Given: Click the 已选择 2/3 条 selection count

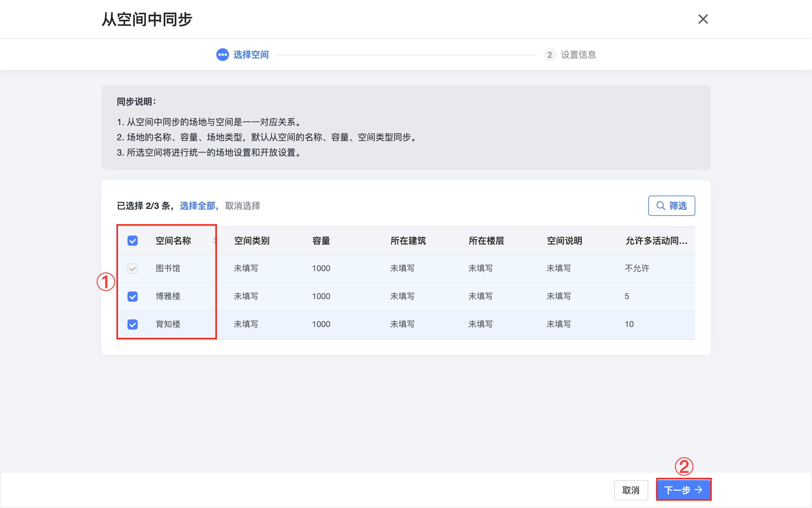Looking at the screenshot, I should [144, 206].
